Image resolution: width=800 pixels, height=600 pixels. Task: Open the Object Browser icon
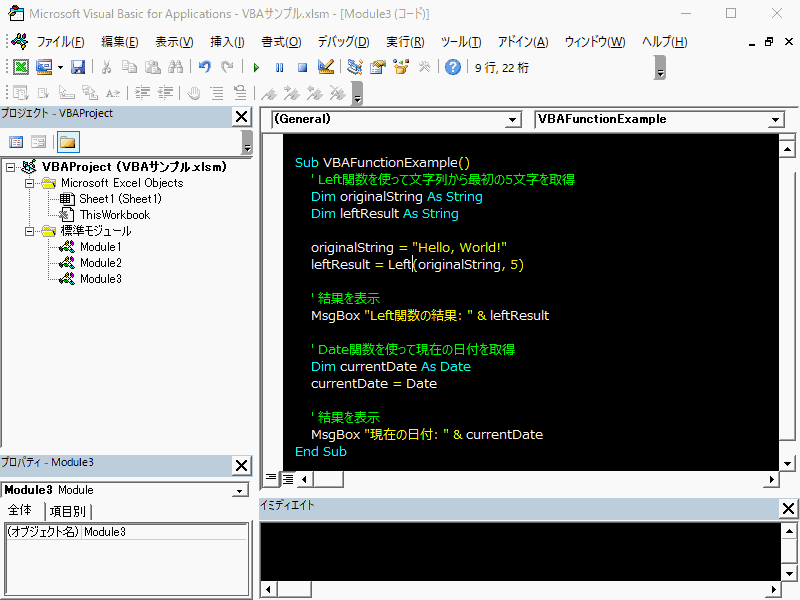coord(401,67)
